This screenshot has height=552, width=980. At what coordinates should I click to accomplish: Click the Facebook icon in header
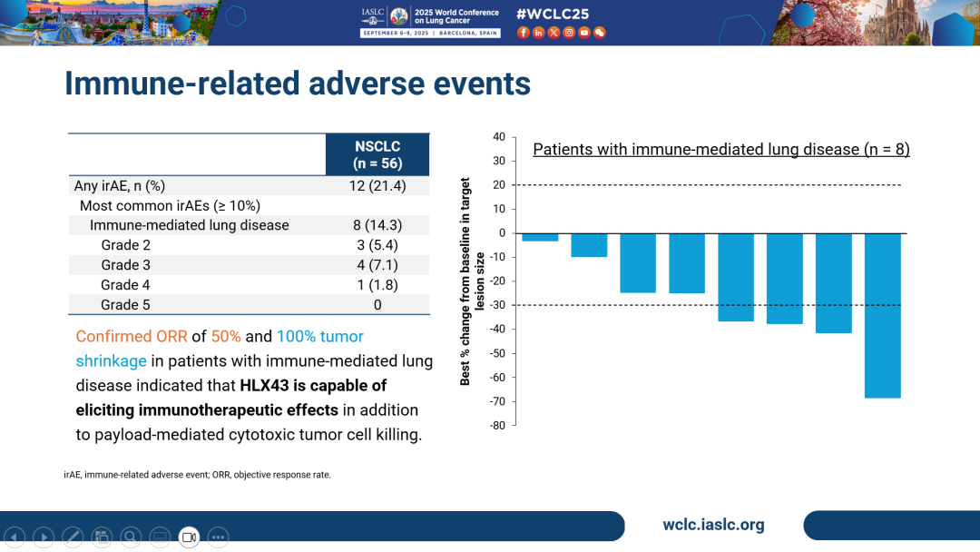pyautogui.click(x=523, y=33)
